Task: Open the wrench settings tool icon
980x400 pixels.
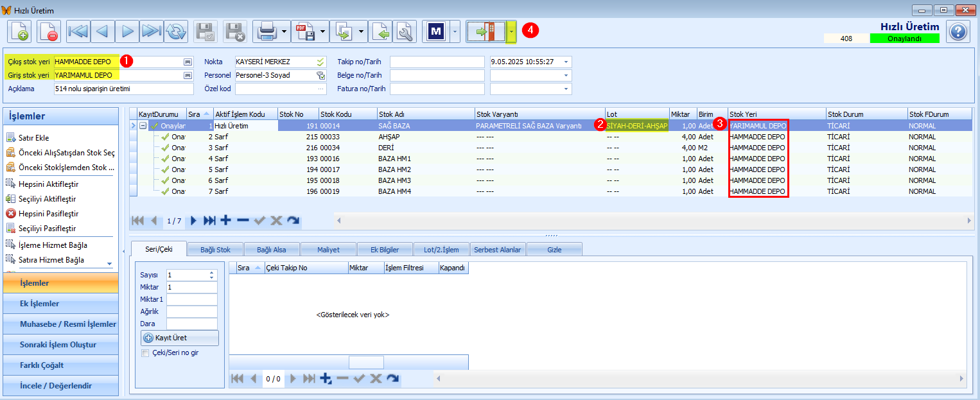Action: point(404,31)
